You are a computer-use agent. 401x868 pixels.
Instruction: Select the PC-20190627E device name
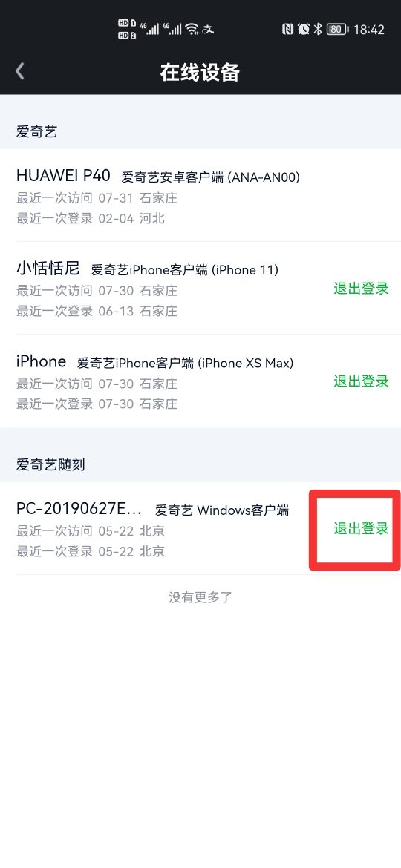pyautogui.click(x=79, y=509)
